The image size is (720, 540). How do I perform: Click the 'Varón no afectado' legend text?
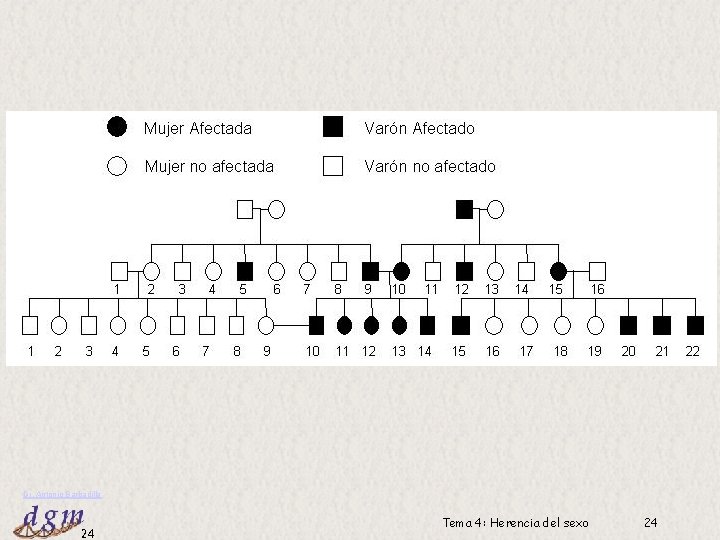[x=430, y=166]
